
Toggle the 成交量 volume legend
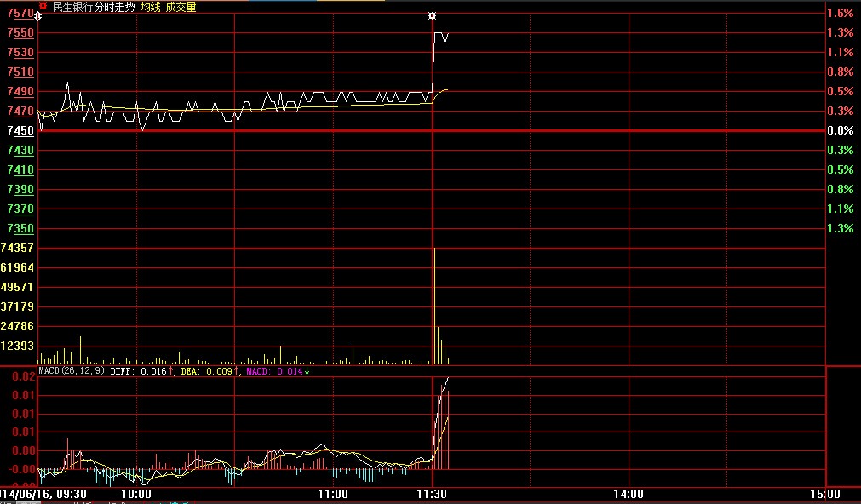[181, 7]
